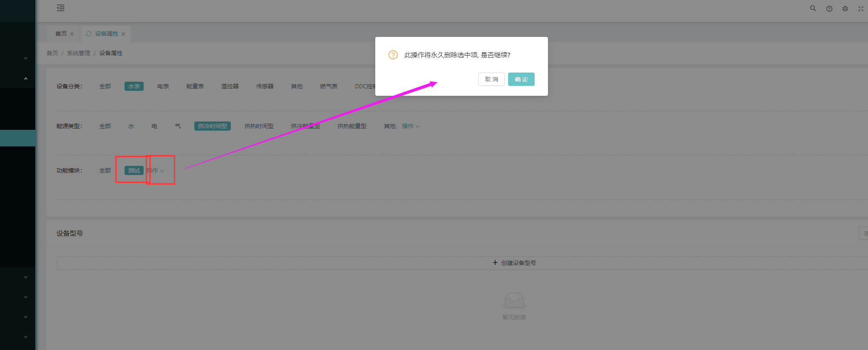
Task: Select 能量表 device category
Action: coord(195,86)
